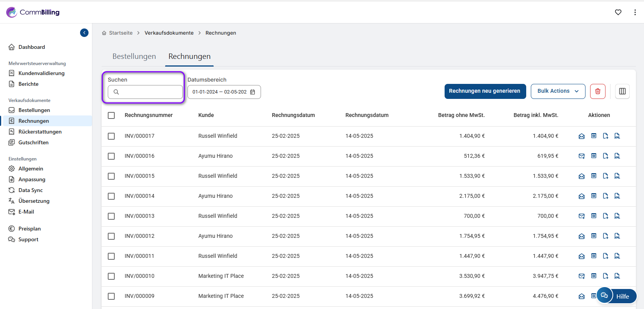Click into the Suchen search field
Image resolution: width=644 pixels, height=309 pixels.
pos(150,92)
